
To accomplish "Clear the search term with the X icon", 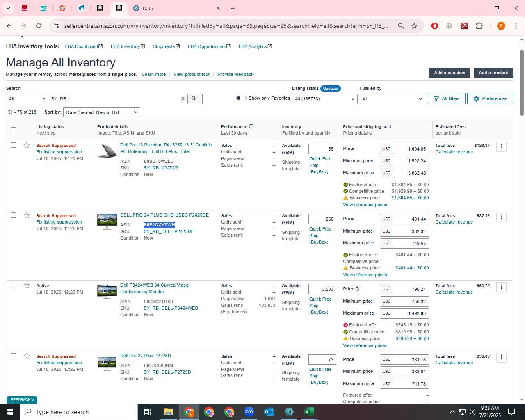I will tap(183, 99).
